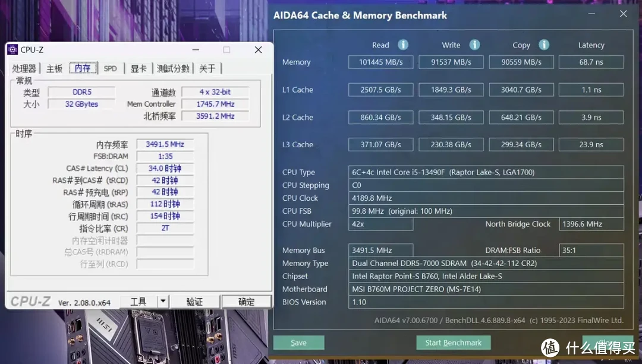Close the CPU-Z window
Viewport: 642px width, 364px height.
(259, 50)
